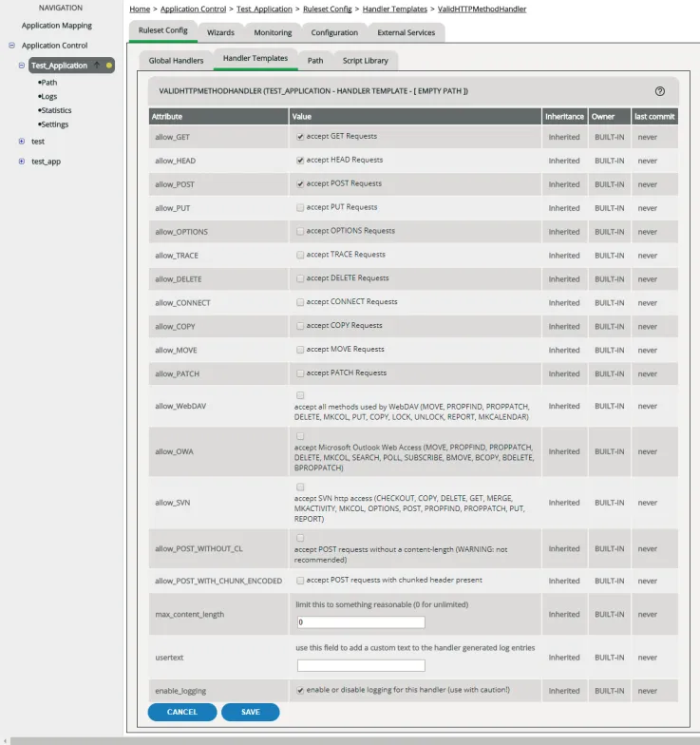This screenshot has height=745, width=700.
Task: Follow the Handler Templates breadcrumb link
Action: tap(395, 10)
